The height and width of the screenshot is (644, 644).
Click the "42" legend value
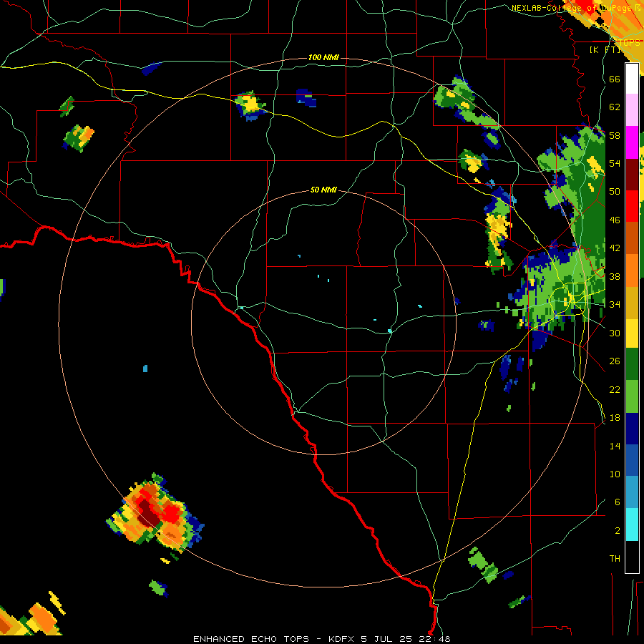point(615,248)
